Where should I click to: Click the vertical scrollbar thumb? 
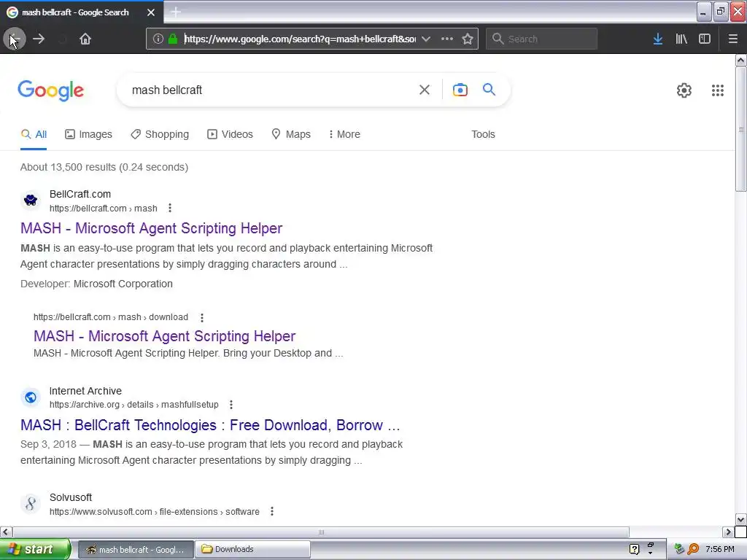[x=740, y=128]
